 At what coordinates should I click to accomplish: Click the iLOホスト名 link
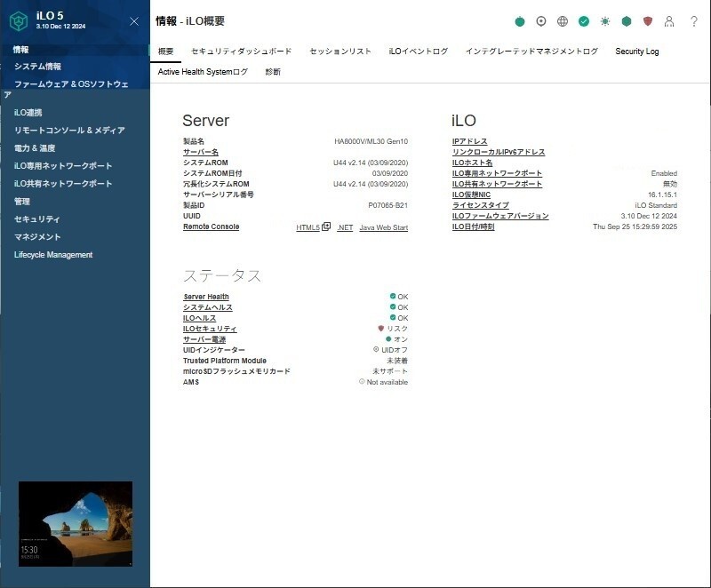pyautogui.click(x=472, y=163)
